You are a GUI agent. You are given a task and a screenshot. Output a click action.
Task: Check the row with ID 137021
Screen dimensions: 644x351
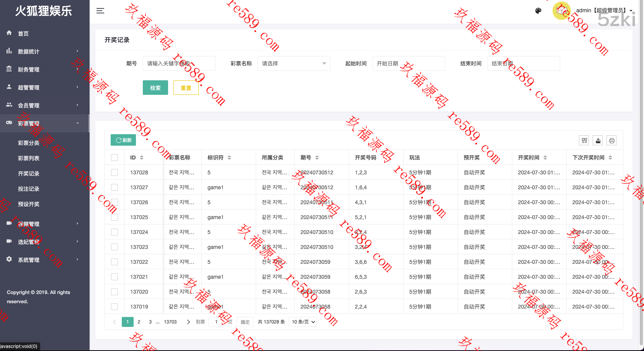[114, 277]
